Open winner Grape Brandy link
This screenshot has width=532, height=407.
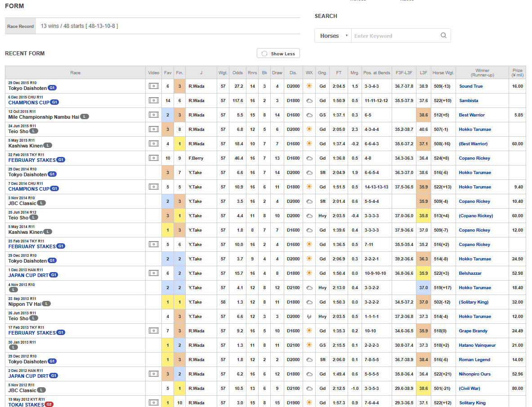[473, 331]
